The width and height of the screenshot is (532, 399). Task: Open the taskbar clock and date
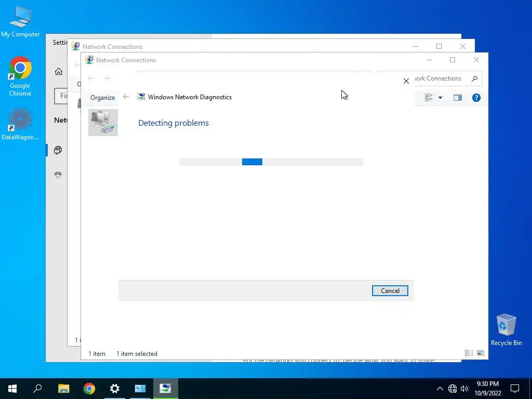[x=487, y=389]
